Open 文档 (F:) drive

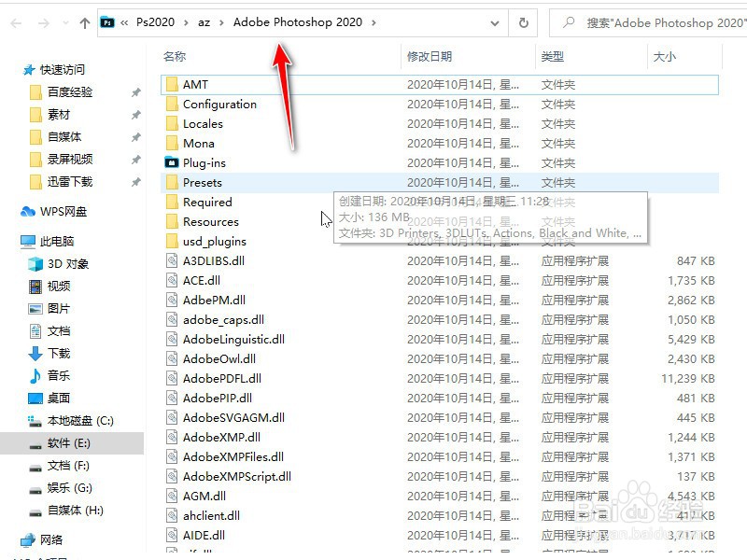68,466
